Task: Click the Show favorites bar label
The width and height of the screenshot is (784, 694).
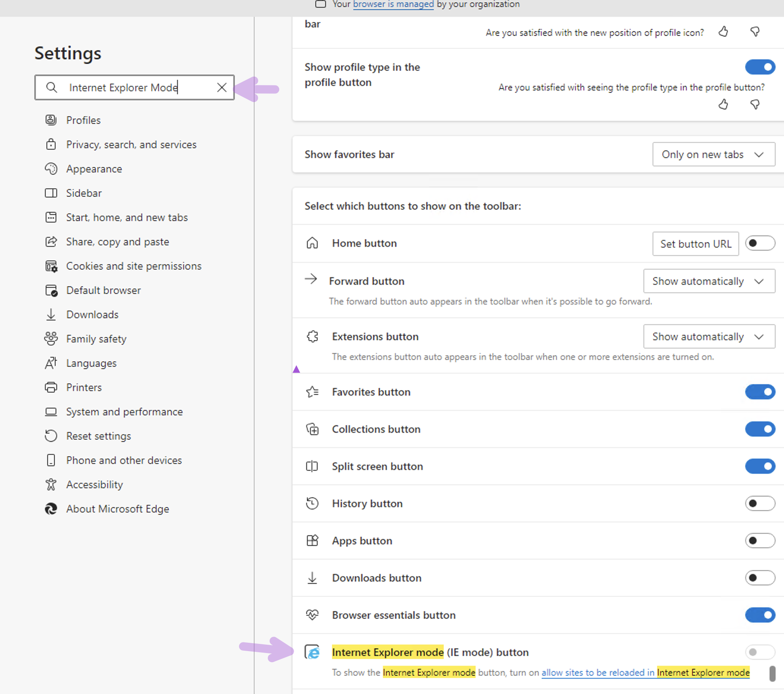Action: pyautogui.click(x=349, y=155)
